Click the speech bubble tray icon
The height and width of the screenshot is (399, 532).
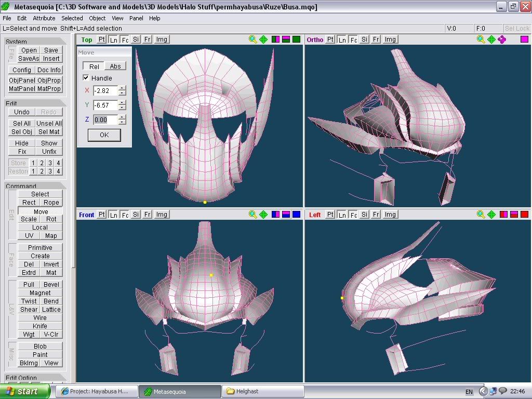[503, 391]
